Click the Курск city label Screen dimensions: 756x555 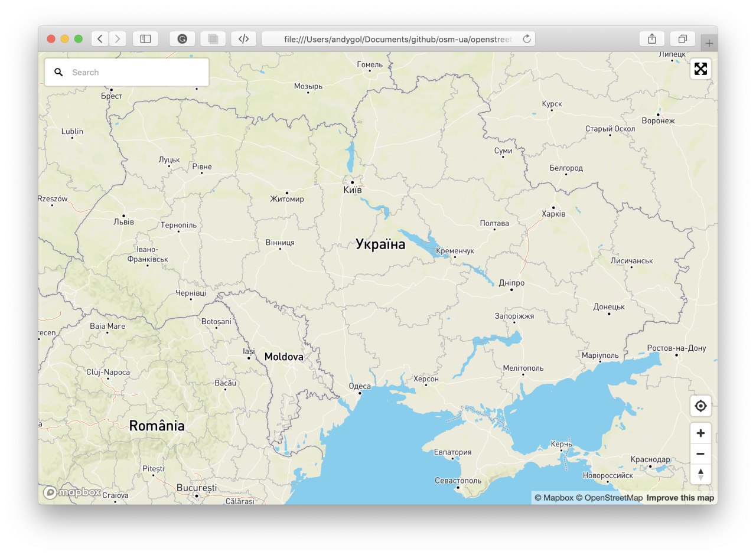[552, 104]
